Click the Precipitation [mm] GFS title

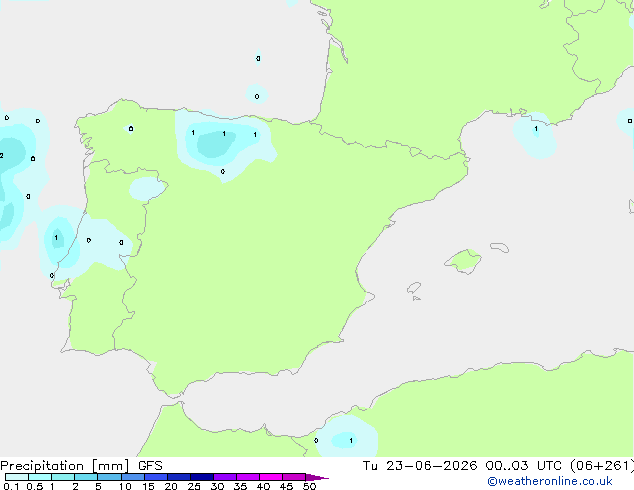click(x=81, y=466)
